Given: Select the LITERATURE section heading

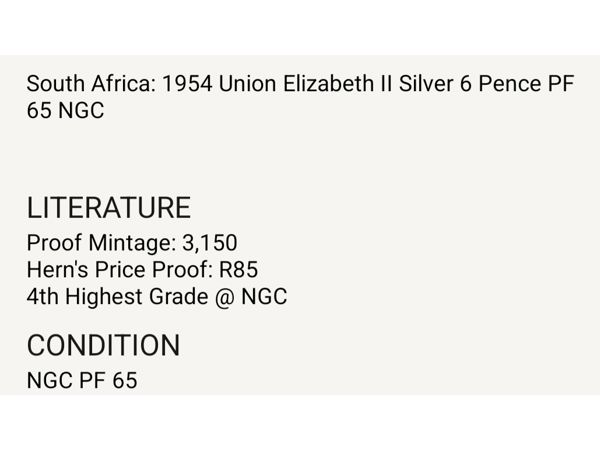Looking at the screenshot, I should click(x=108, y=208).
